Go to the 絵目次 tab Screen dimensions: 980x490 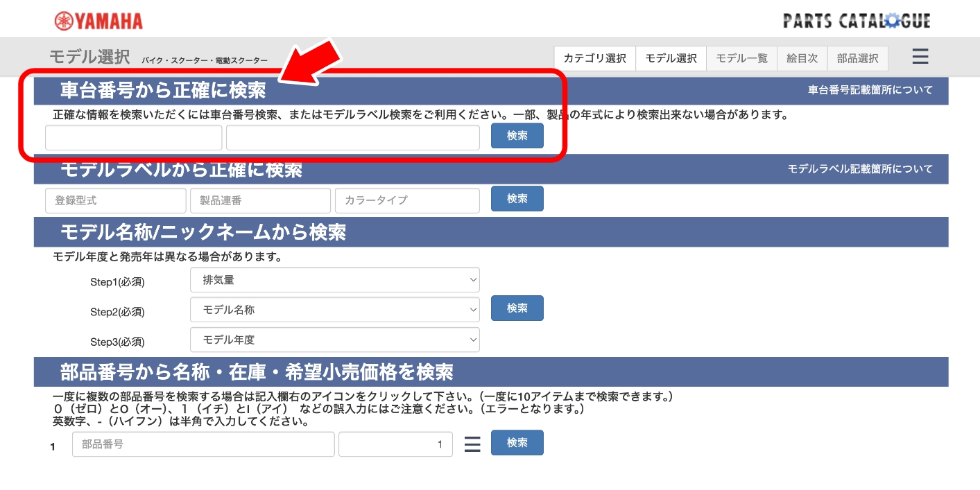[x=802, y=58]
